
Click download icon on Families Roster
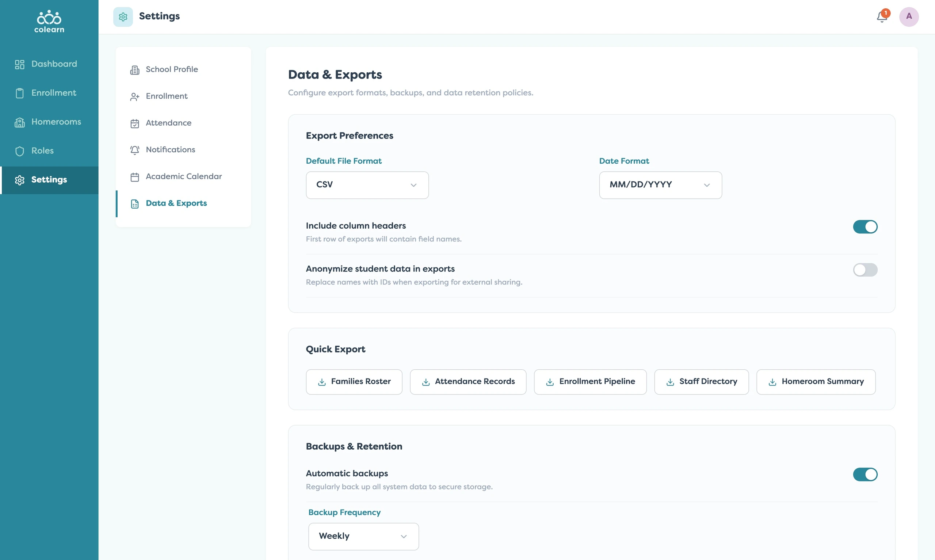tap(322, 382)
